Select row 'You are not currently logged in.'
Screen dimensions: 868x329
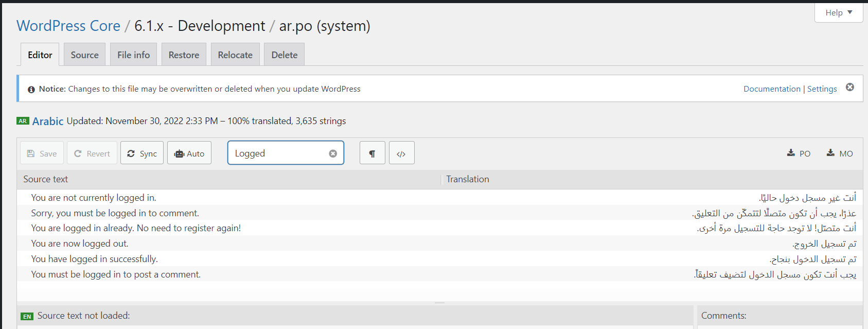click(x=440, y=198)
